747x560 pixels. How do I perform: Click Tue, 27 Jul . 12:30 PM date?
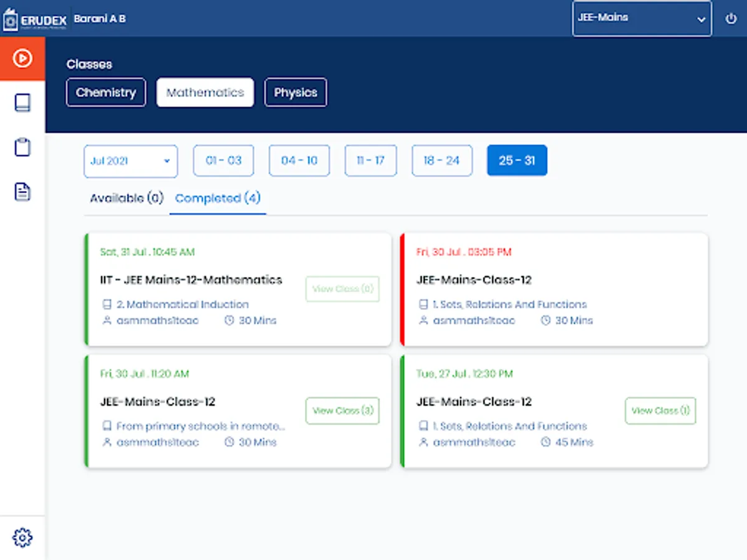coord(464,374)
